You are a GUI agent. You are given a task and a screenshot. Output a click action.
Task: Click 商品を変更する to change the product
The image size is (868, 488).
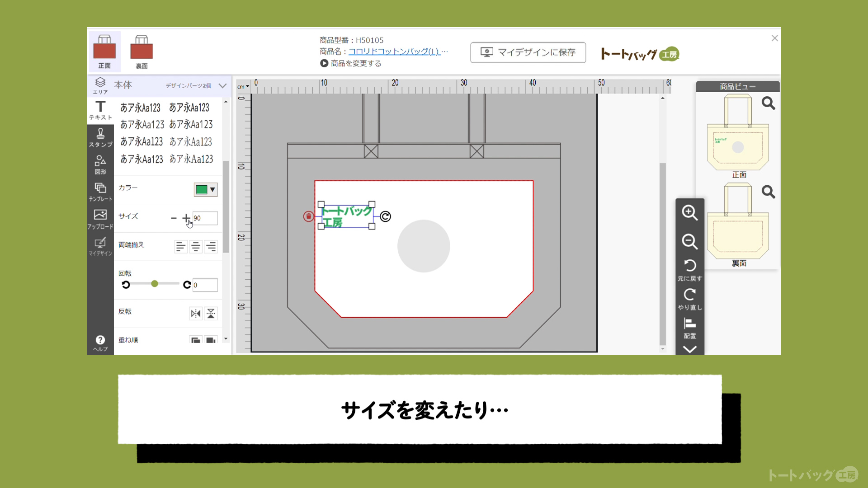351,63
